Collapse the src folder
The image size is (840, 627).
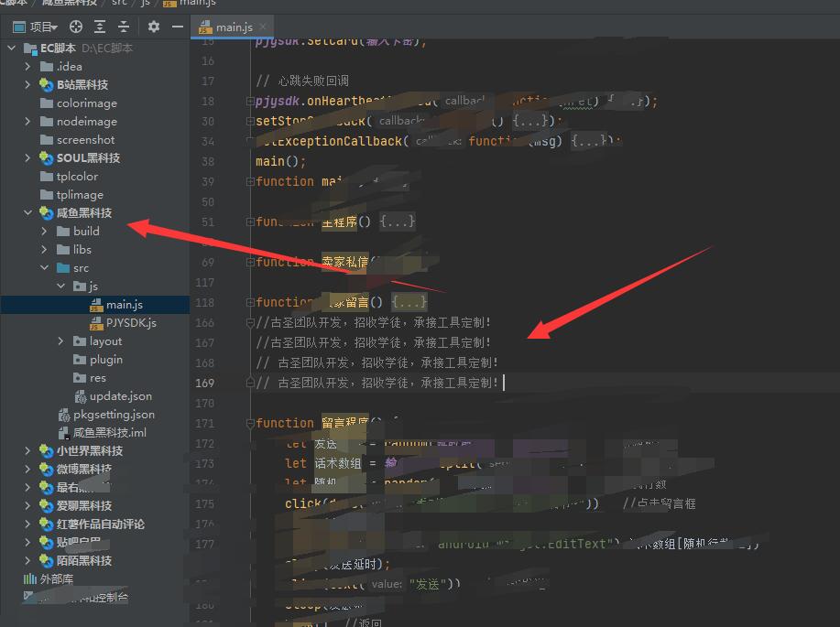pyautogui.click(x=45, y=267)
